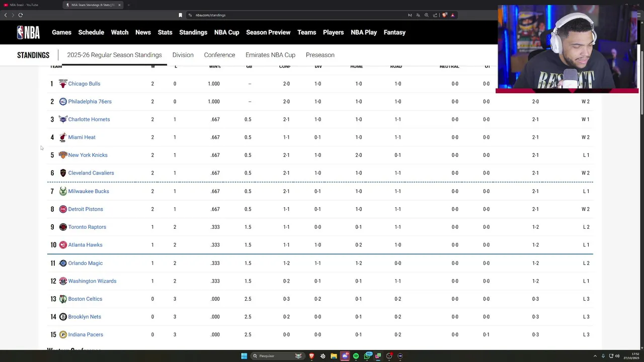Open the Brave Shields lion icon
Viewport: 644px width, 362px height.
tap(444, 15)
